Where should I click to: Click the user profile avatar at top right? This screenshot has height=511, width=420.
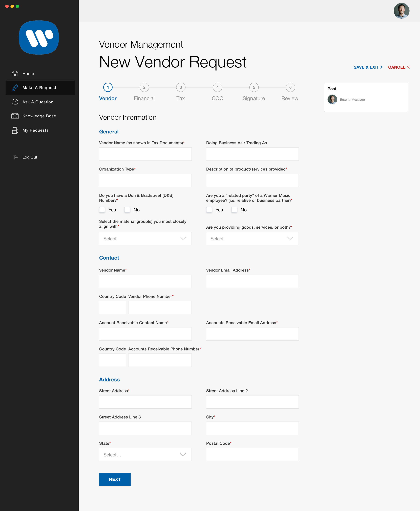[402, 11]
